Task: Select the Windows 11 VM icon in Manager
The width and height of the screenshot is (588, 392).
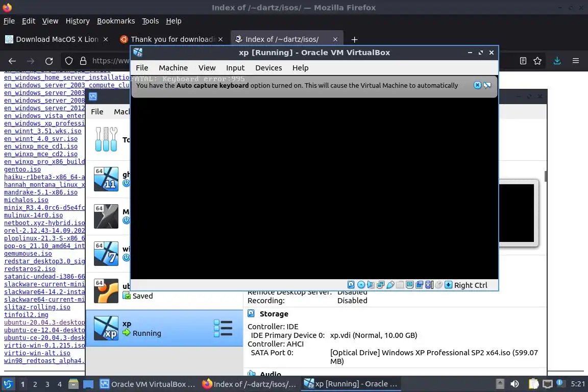Action: coord(106,179)
